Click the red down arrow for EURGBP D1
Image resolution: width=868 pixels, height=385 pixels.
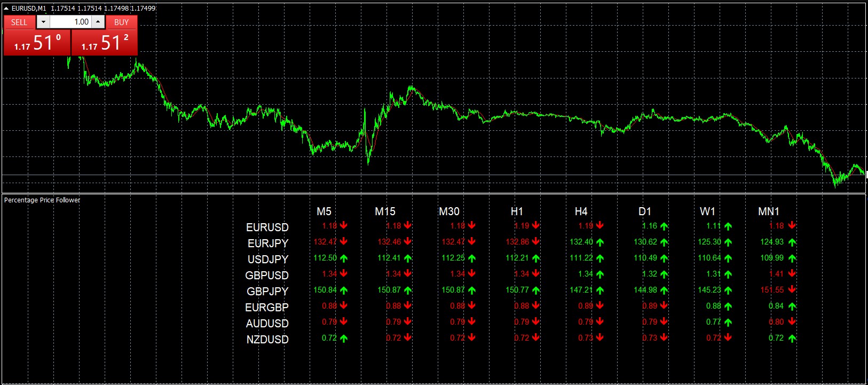tap(664, 306)
